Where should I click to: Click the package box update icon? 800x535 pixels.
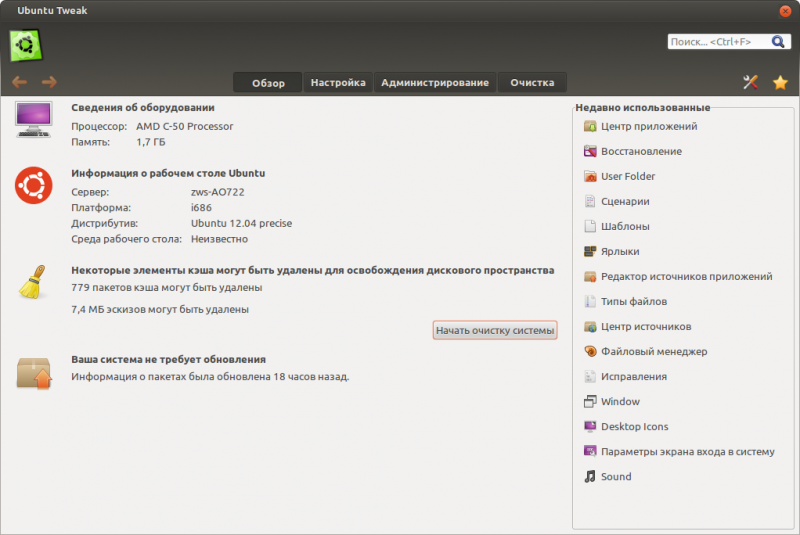34,374
